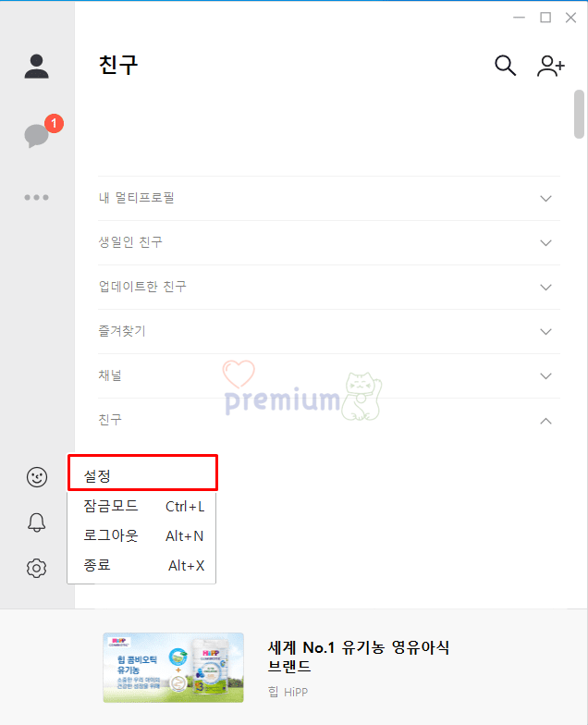Screen dimensions: 588x725
Task: Open the notifications bell icon
Action: coord(37,522)
